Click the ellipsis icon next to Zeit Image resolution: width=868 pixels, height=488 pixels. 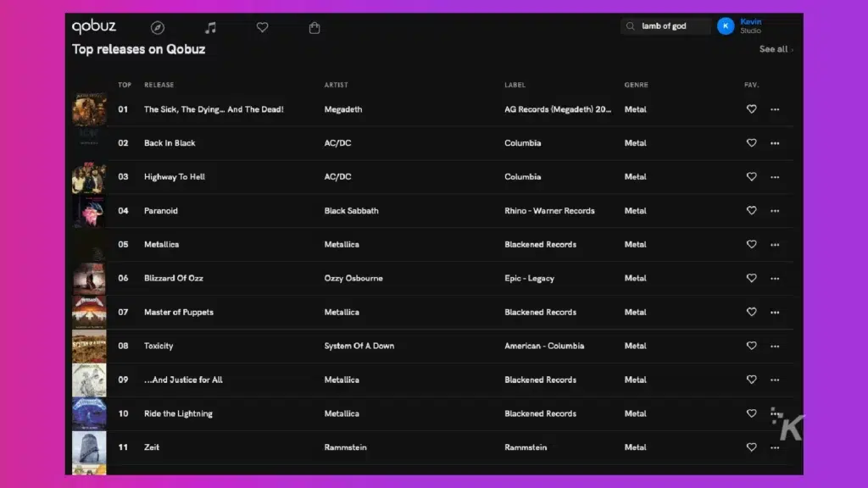775,447
